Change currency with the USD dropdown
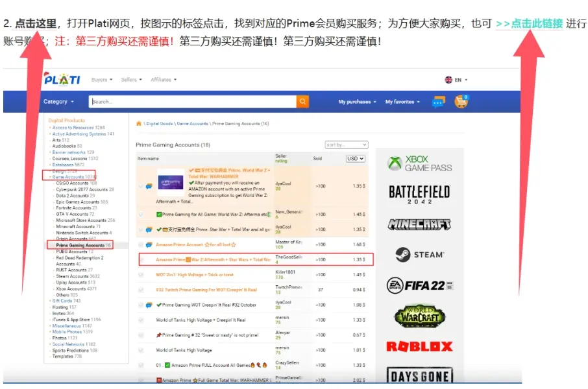The width and height of the screenshot is (588, 389). point(355,159)
